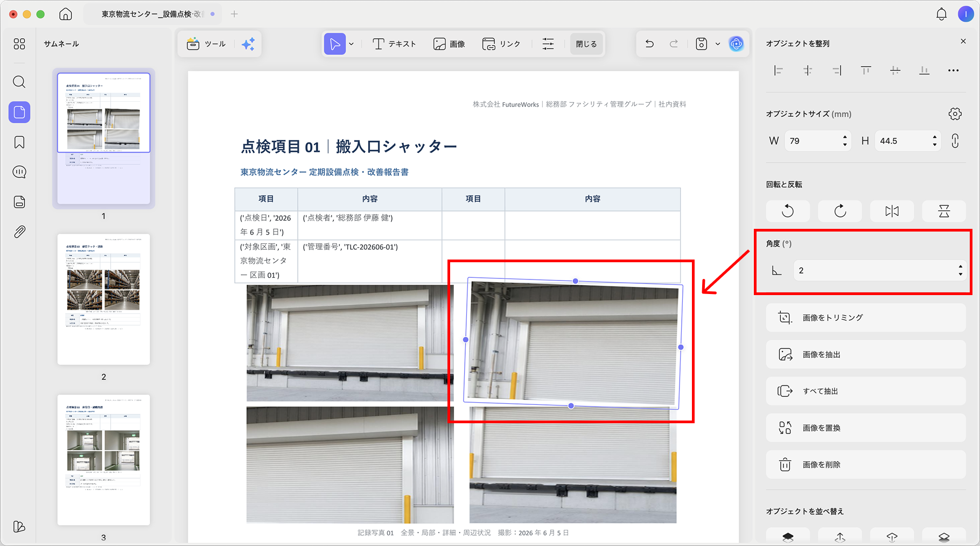Open the ツール menu
The image size is (980, 546).
[206, 44]
